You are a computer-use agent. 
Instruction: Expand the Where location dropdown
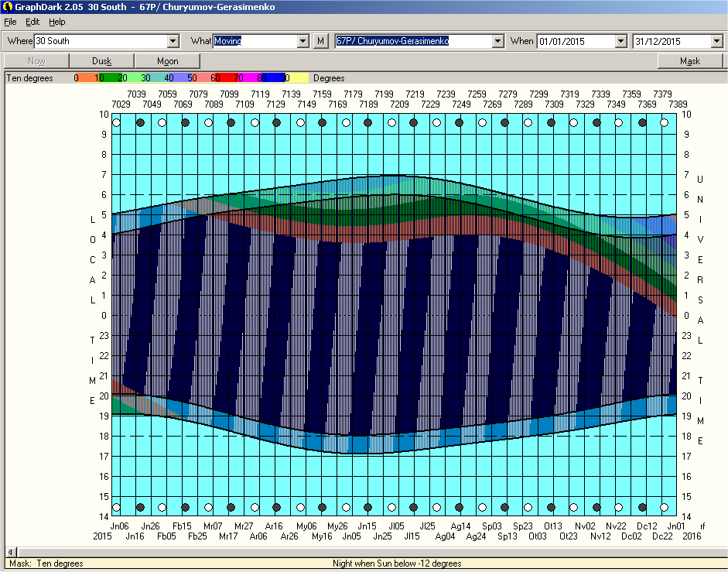pos(173,41)
